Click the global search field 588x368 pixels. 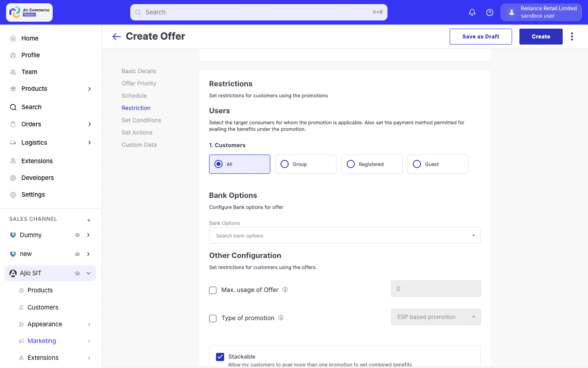click(259, 12)
